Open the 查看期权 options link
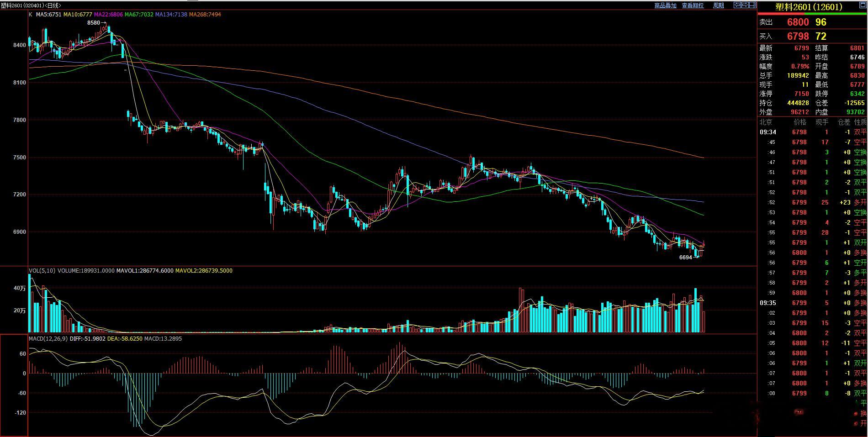The height and width of the screenshot is (437, 868). 693,5
